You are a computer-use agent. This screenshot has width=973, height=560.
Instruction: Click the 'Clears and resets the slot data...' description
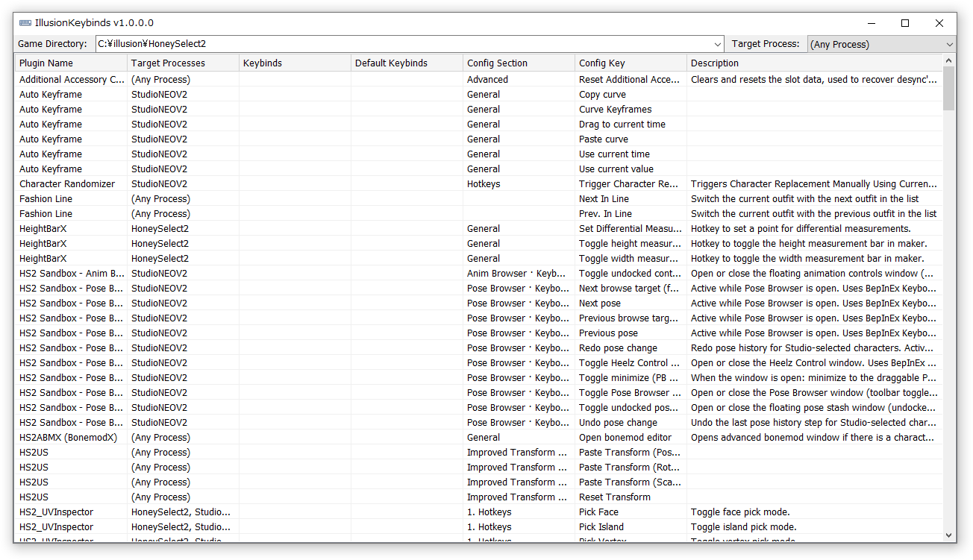814,80
